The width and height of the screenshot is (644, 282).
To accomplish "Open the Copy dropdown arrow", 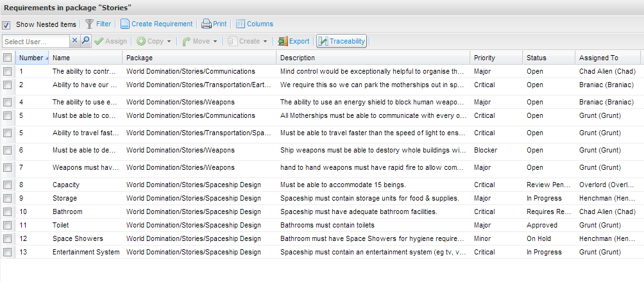I will click(169, 42).
